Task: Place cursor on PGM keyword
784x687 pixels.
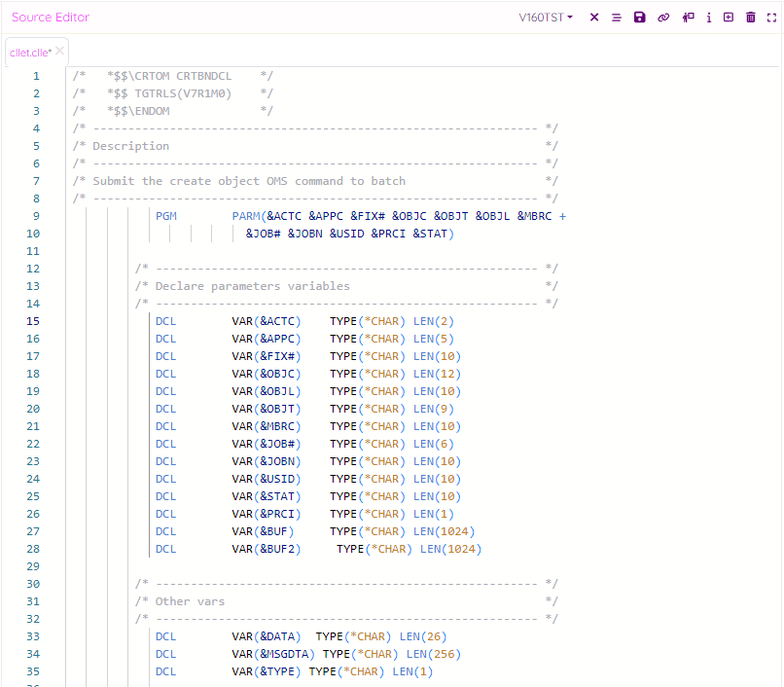Action: (x=166, y=216)
